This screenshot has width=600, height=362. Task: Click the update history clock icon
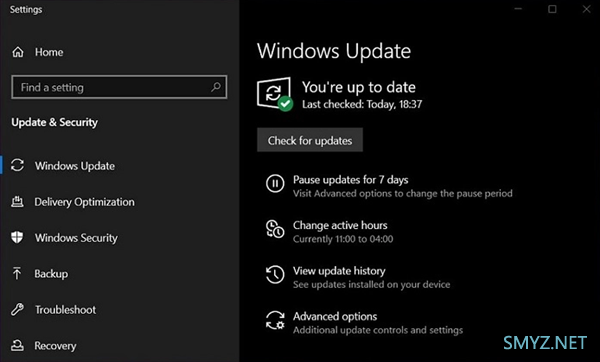coord(275,274)
